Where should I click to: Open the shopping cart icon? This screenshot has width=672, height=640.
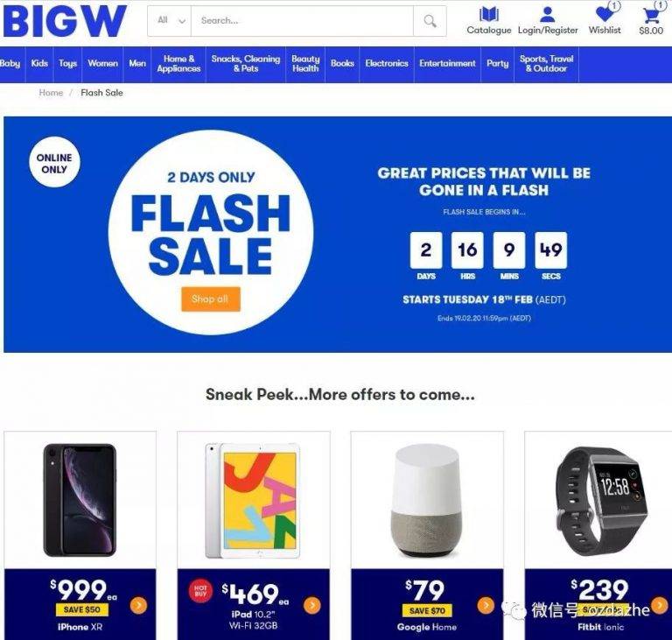(x=651, y=15)
